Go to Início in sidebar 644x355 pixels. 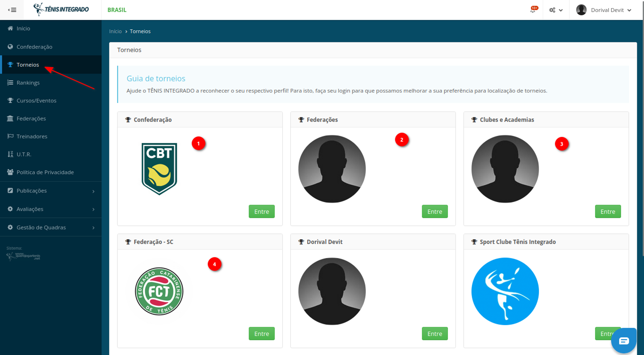coord(23,28)
